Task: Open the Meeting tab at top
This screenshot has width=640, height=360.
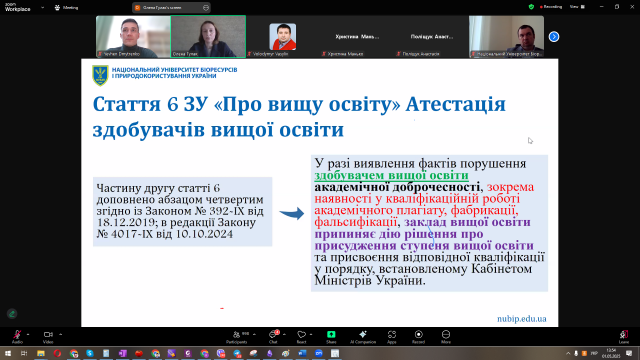Action: tap(67, 7)
